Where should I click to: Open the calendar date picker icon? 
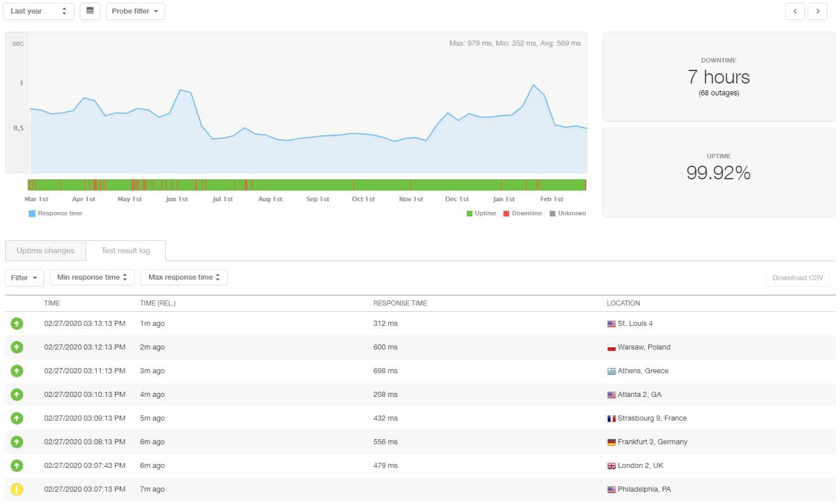coord(90,11)
